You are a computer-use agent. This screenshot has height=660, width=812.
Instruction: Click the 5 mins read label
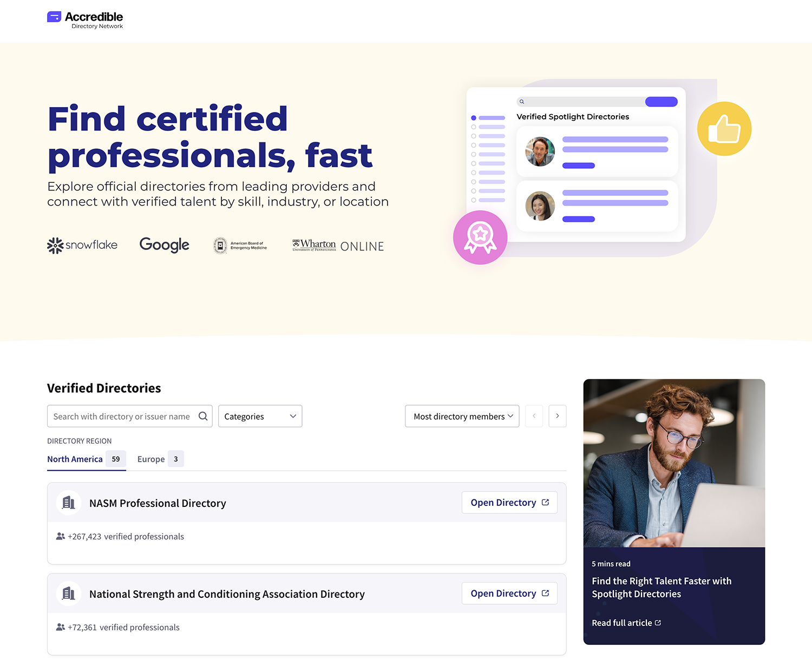pos(611,564)
